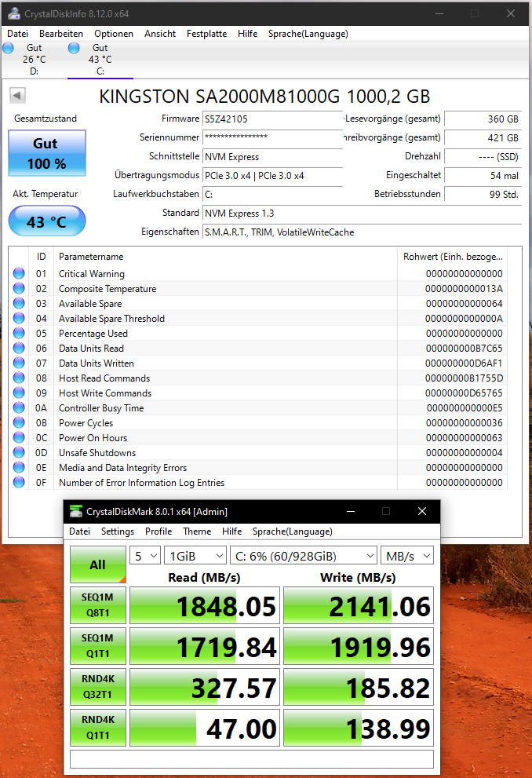Click the ID column header
This screenshot has width=532, height=778.
[x=41, y=257]
